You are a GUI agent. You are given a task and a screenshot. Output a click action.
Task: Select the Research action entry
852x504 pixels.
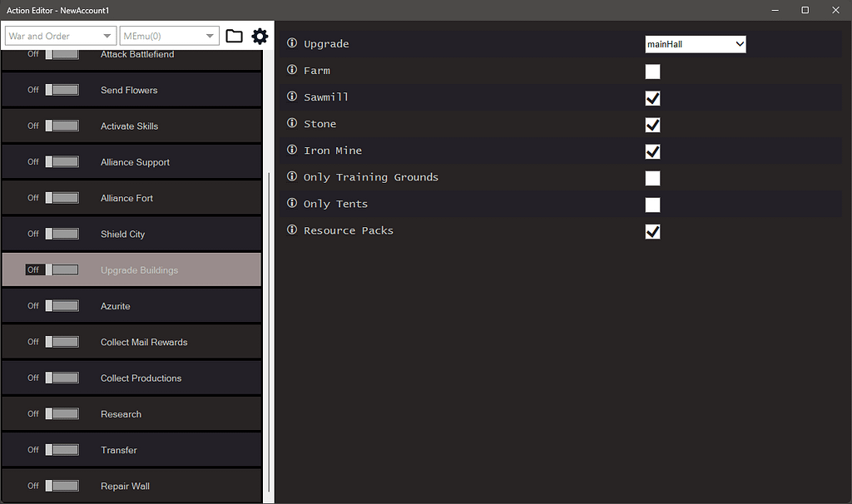pyautogui.click(x=131, y=413)
